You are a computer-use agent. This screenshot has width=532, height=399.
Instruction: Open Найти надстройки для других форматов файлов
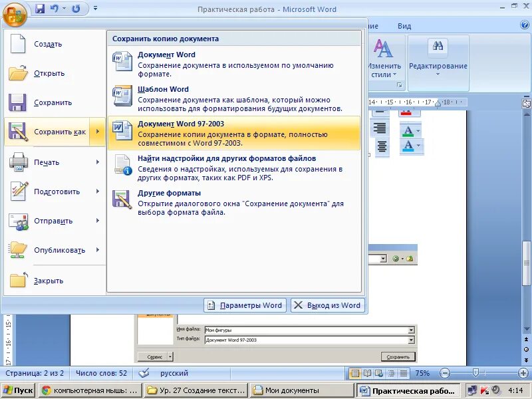(234, 168)
